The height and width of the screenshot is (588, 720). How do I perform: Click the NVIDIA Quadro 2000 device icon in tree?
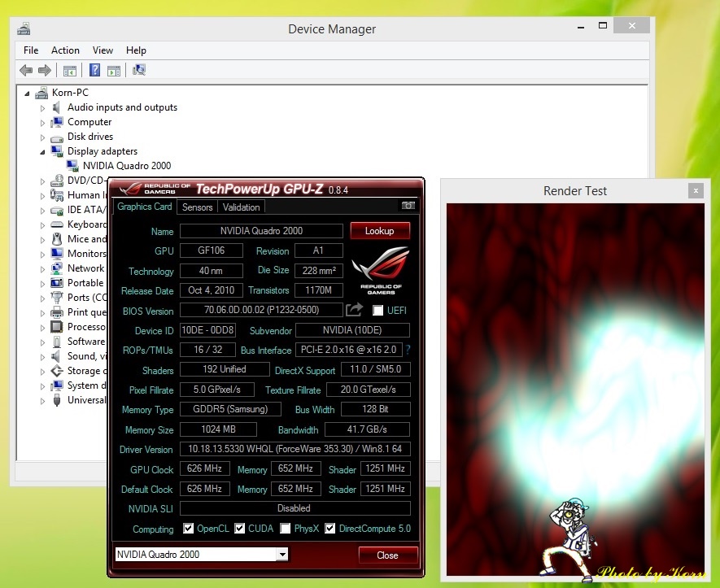[72, 166]
